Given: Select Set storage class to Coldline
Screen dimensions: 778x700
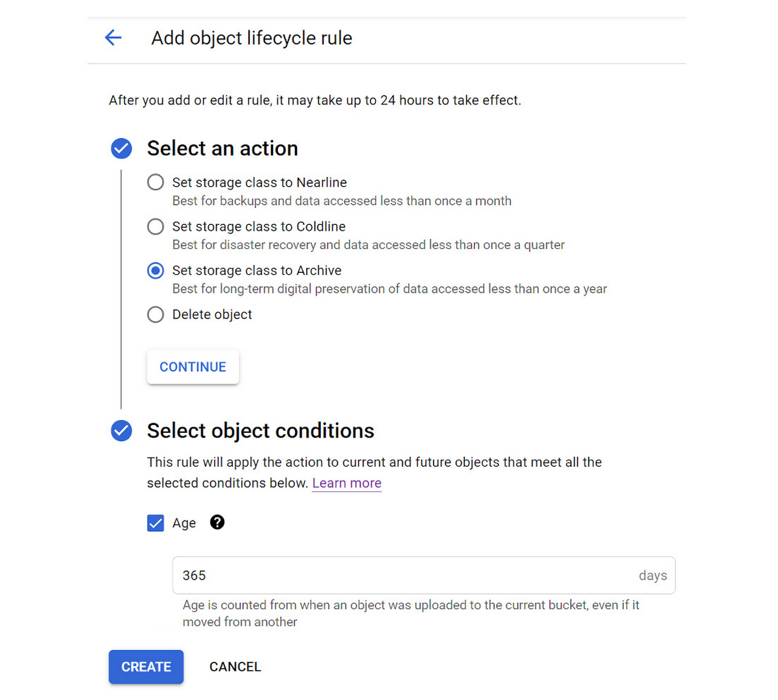Looking at the screenshot, I should [x=155, y=226].
